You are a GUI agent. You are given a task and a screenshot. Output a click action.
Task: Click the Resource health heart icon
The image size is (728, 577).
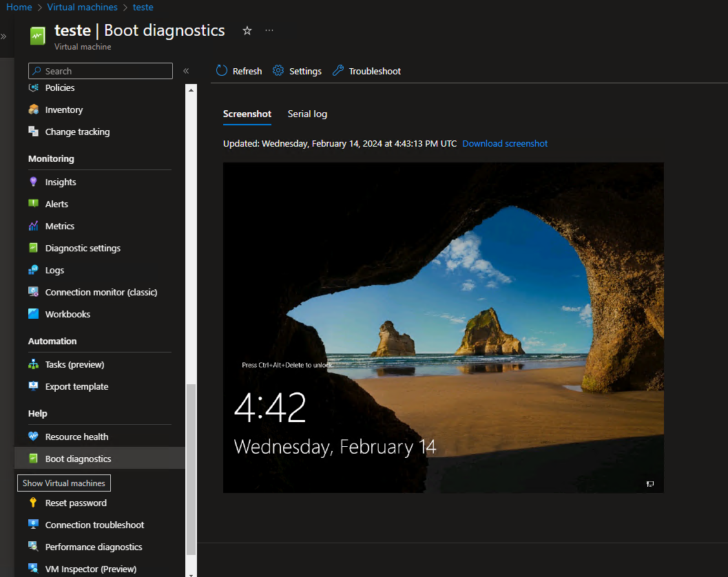[x=34, y=436]
